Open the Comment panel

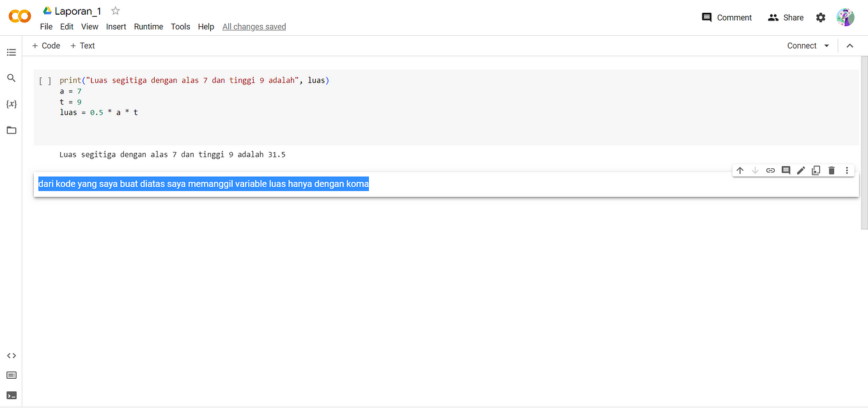pos(727,18)
